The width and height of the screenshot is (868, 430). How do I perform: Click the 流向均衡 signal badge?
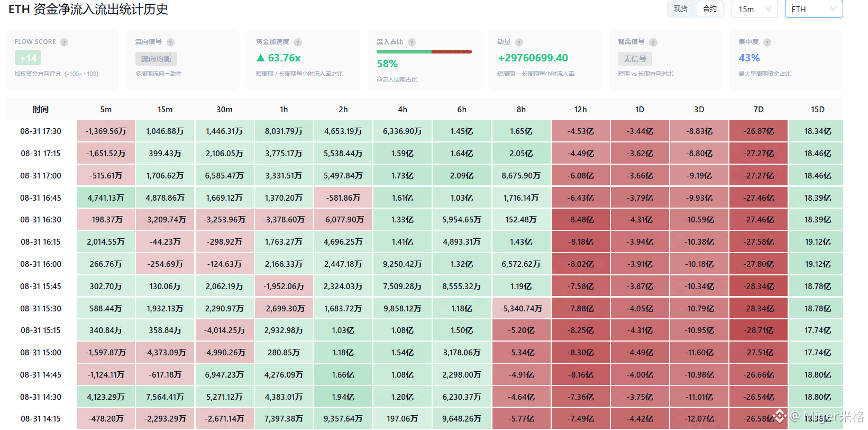[x=156, y=59]
